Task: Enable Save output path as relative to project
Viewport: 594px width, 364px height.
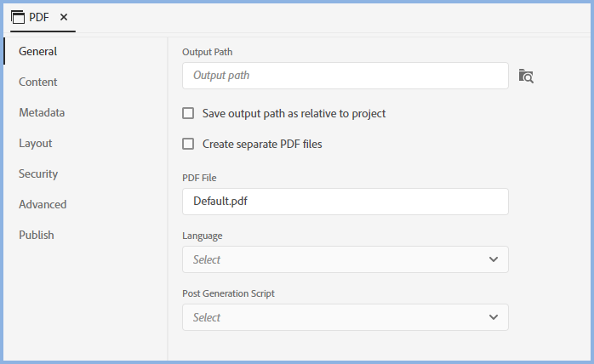Action: 188,113
